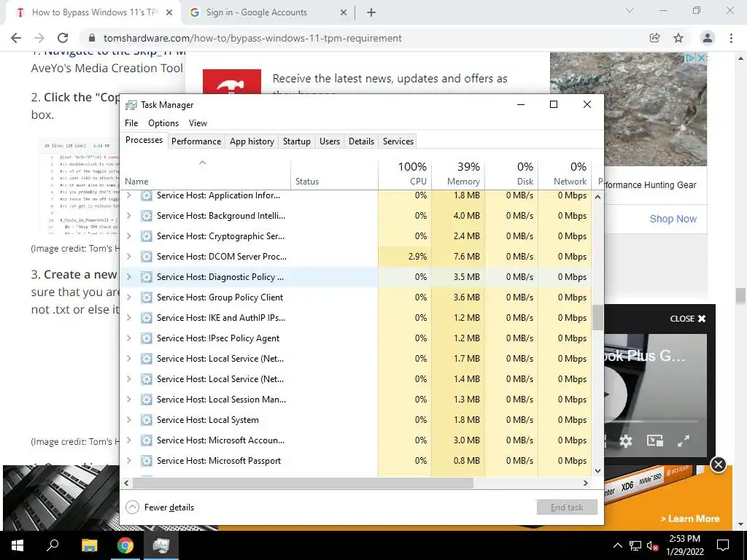Switch to the Users tab
The width and height of the screenshot is (747, 560).
(x=330, y=141)
